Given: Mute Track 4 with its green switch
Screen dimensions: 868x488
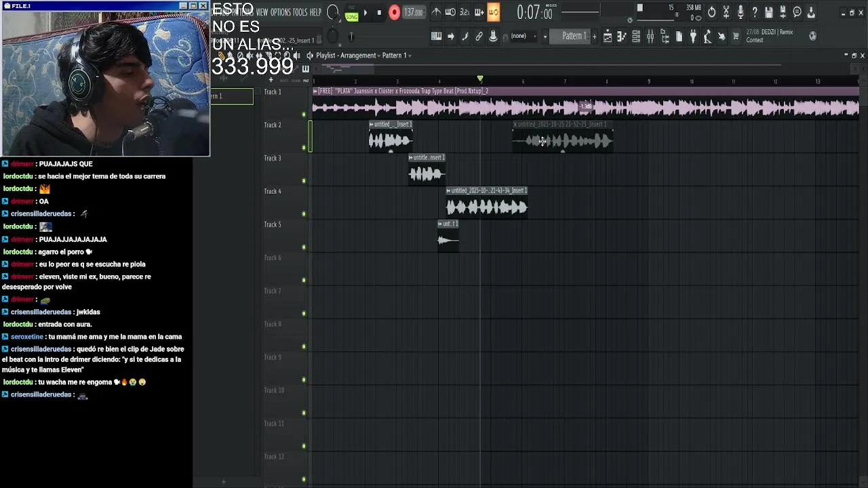Looking at the screenshot, I should point(304,214).
